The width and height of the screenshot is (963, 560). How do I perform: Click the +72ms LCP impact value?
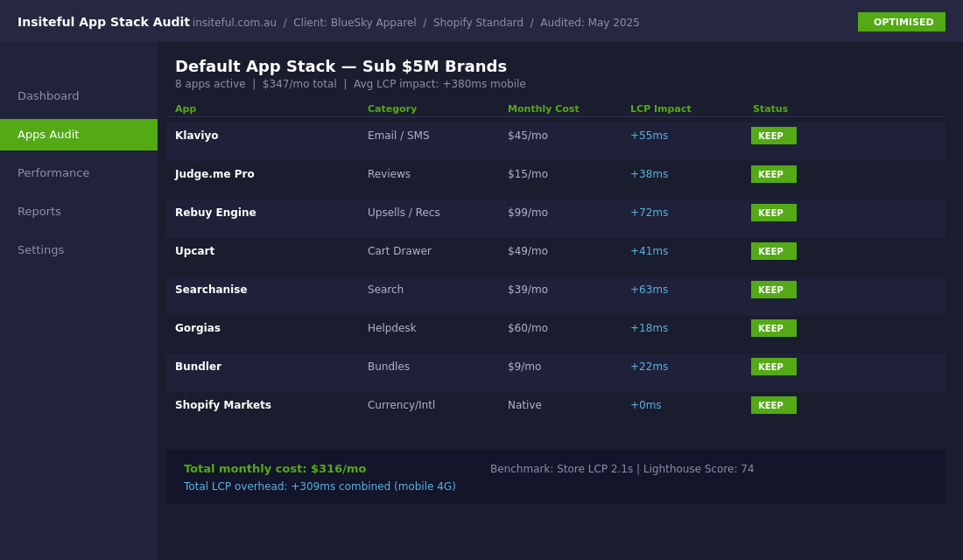650,213
